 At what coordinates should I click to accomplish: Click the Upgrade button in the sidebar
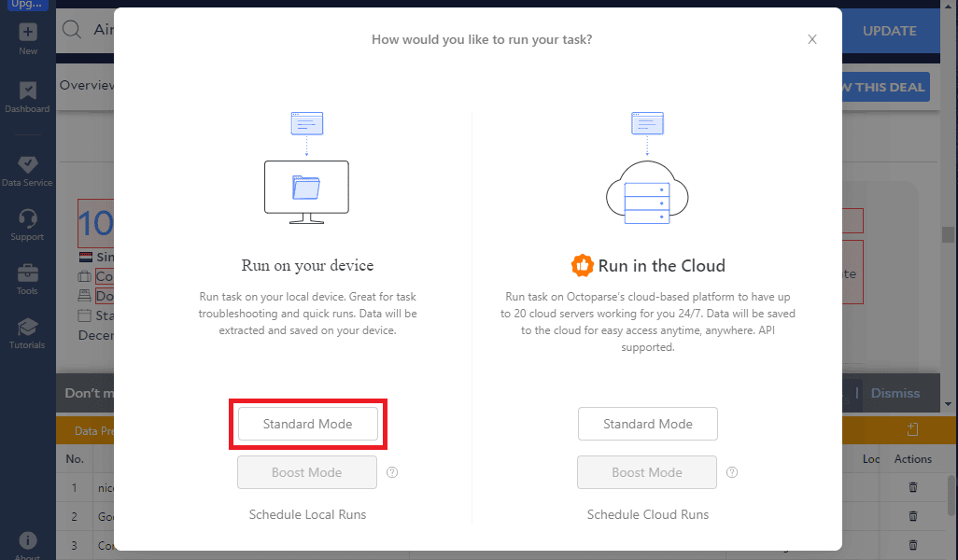[26, 5]
